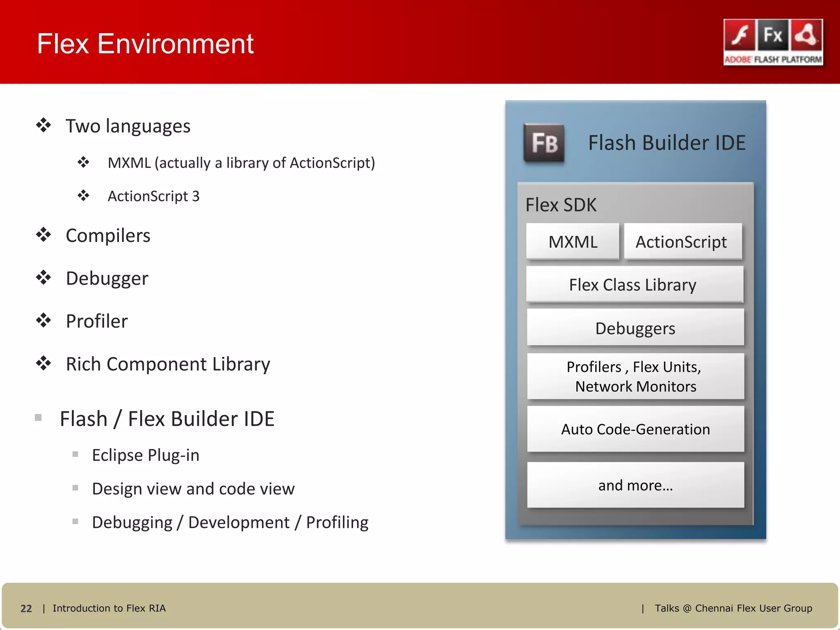Click the Flex Environment slide title

pyautogui.click(x=145, y=43)
